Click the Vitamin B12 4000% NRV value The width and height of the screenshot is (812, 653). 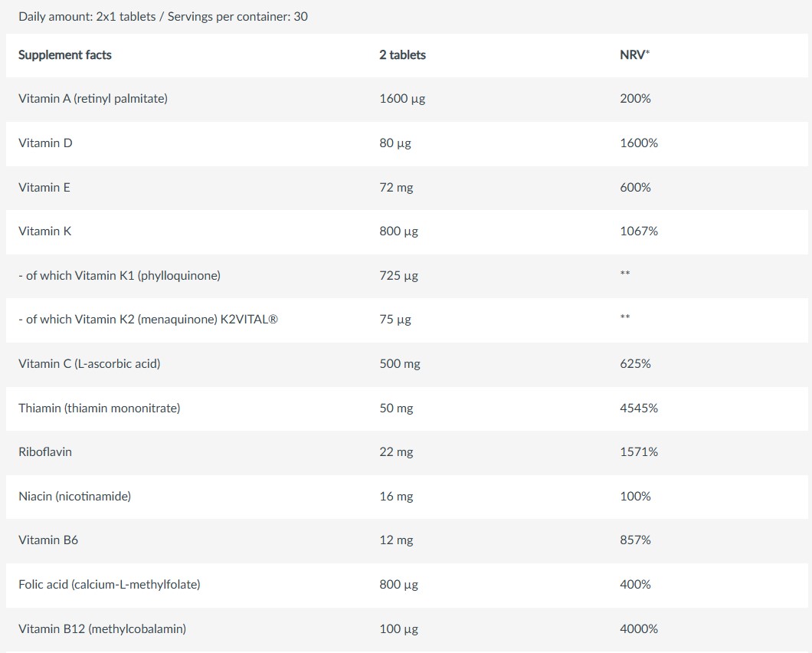639,629
